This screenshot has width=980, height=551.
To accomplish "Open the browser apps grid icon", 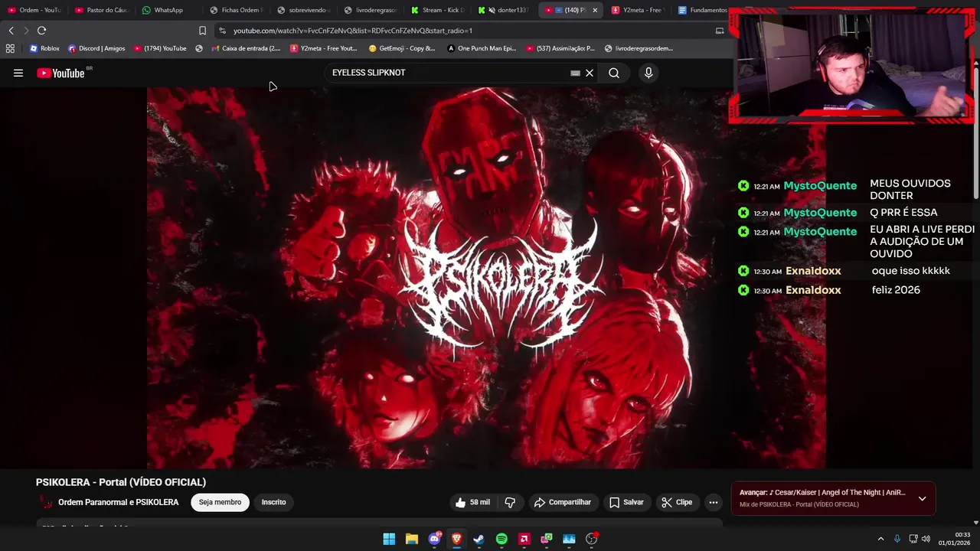I will 10,48.
